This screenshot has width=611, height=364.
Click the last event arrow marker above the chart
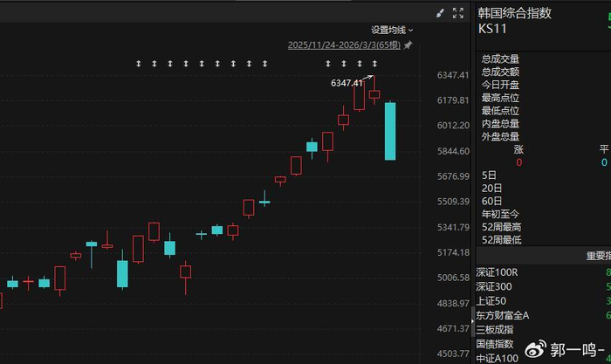pyautogui.click(x=374, y=63)
